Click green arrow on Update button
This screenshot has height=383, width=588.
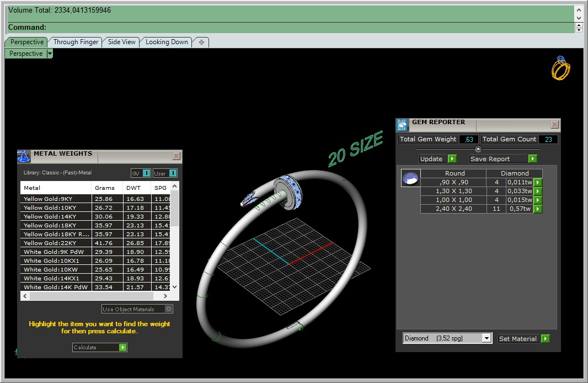point(452,159)
